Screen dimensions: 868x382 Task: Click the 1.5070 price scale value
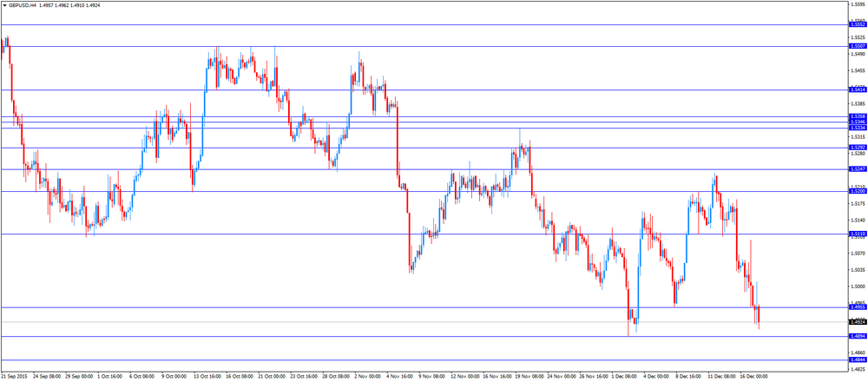(858, 254)
